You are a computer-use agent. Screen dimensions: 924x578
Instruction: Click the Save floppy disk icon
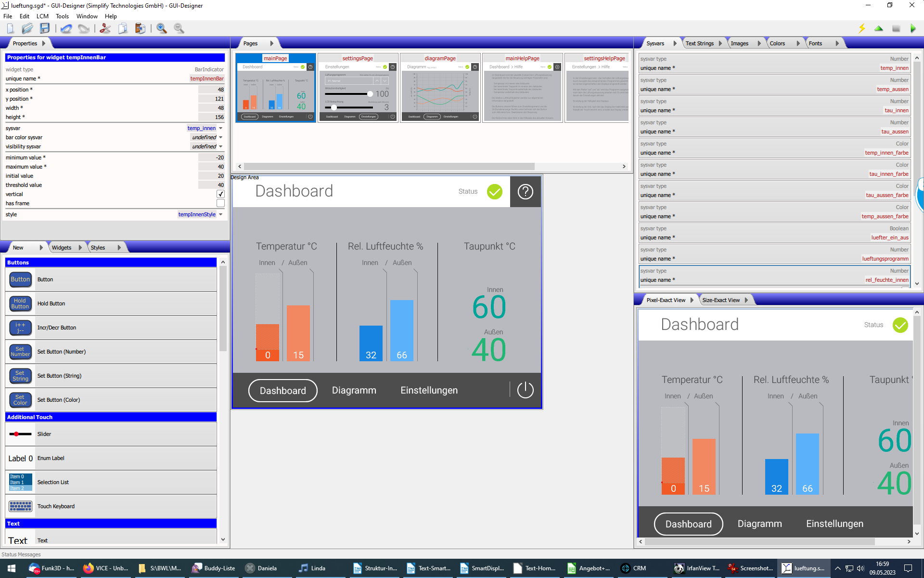click(45, 28)
